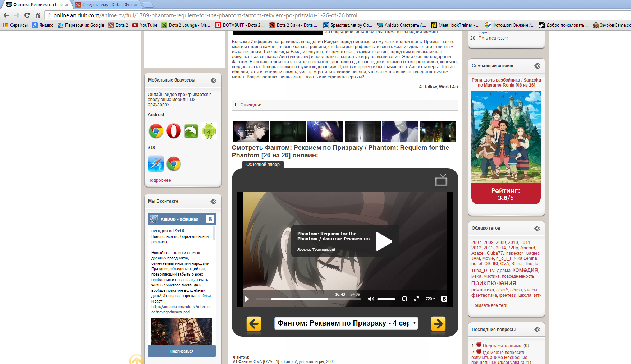Click the VK logo in the player controls
The width and height of the screenshot is (631, 364).
(444, 299)
